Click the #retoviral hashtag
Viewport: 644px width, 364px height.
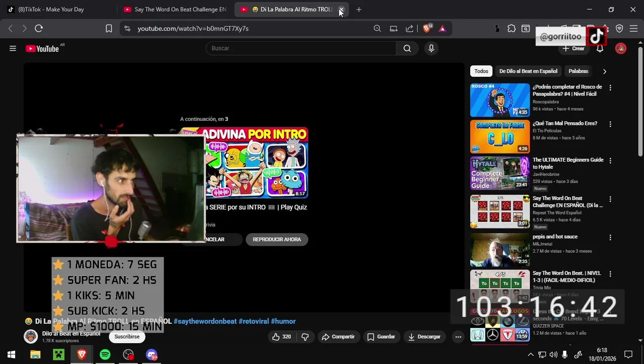[x=254, y=322]
